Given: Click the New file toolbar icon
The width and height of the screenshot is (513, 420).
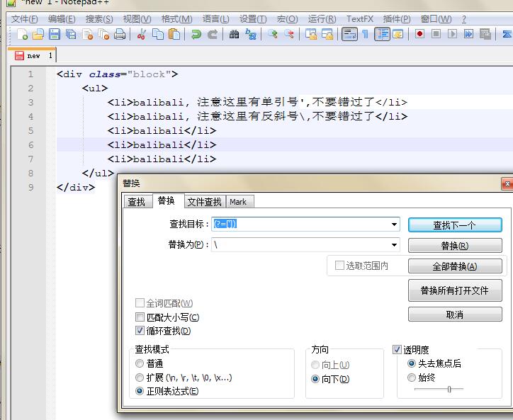Looking at the screenshot, I should pyautogui.click(x=23, y=34).
